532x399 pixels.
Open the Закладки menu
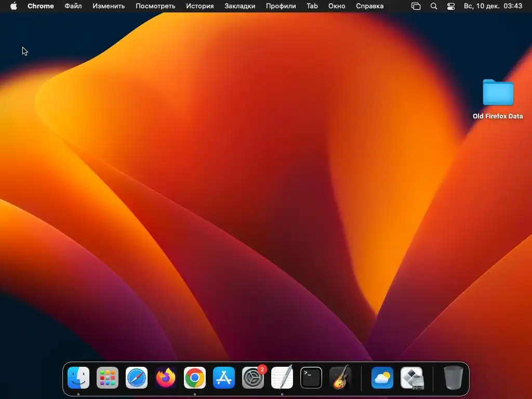[240, 6]
